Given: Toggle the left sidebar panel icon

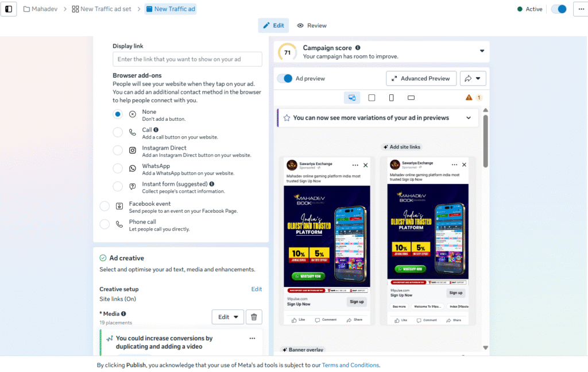Looking at the screenshot, I should coord(9,9).
